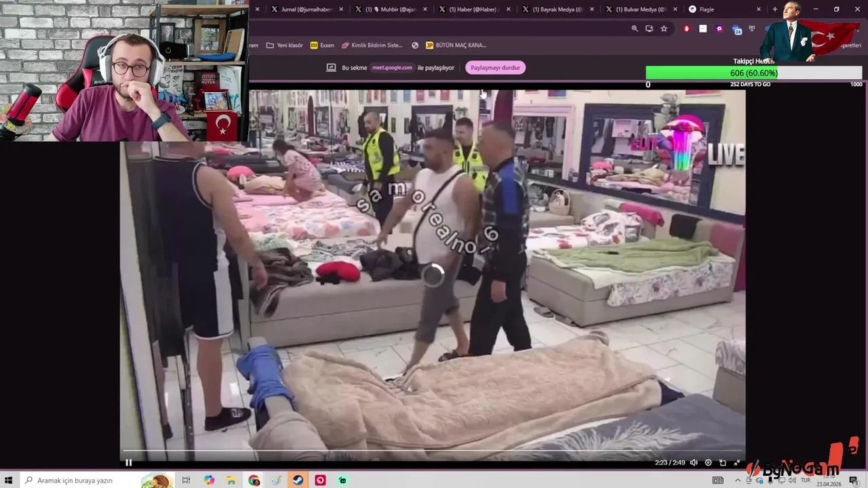The image size is (868, 488).
Task: Mute the video volume speaker icon
Action: (x=694, y=463)
